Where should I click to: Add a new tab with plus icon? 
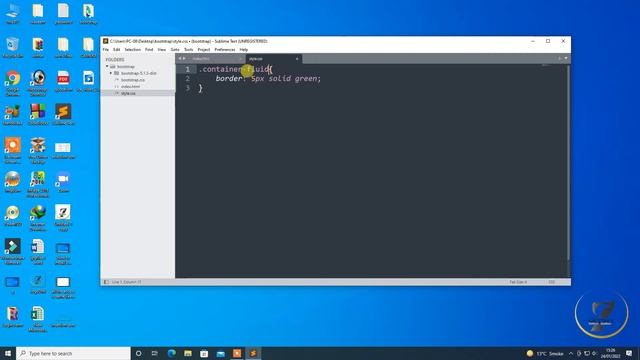[x=560, y=58]
